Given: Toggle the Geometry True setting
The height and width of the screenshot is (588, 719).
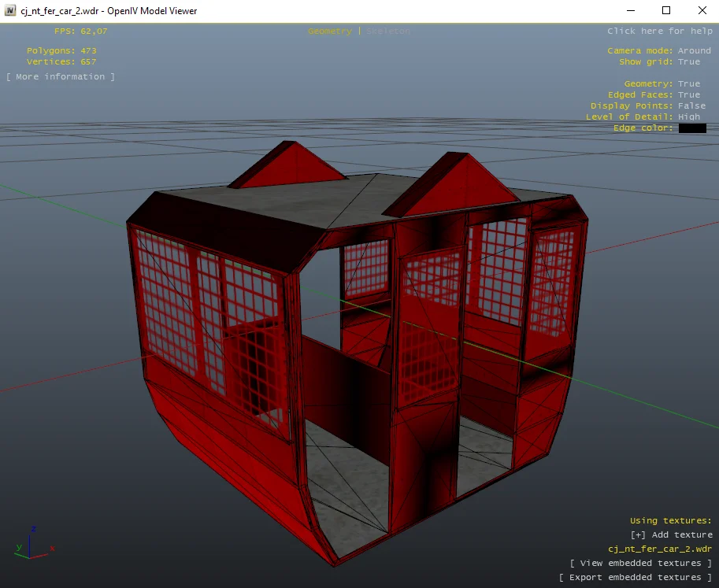Looking at the screenshot, I should click(x=688, y=84).
